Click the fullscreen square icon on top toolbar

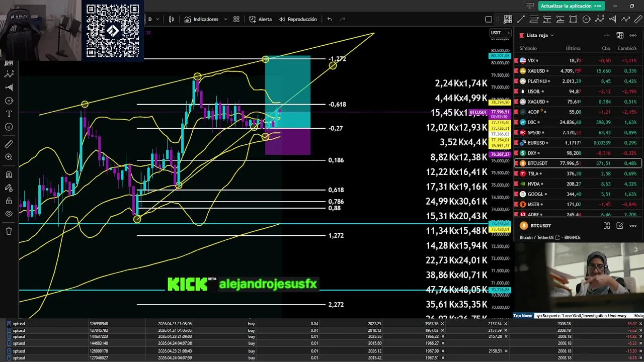(489, 20)
